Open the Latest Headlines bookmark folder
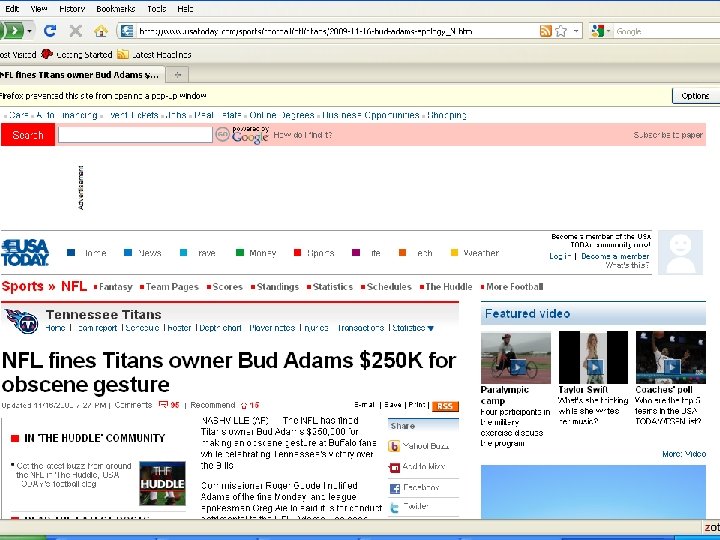Screen dimensions: 720x540 (x=154, y=54)
